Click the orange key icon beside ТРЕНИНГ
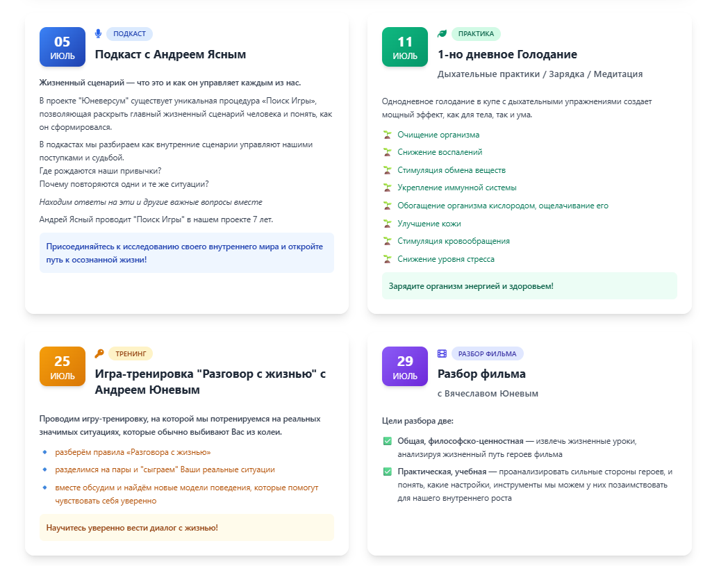The width and height of the screenshot is (728, 566). point(99,353)
